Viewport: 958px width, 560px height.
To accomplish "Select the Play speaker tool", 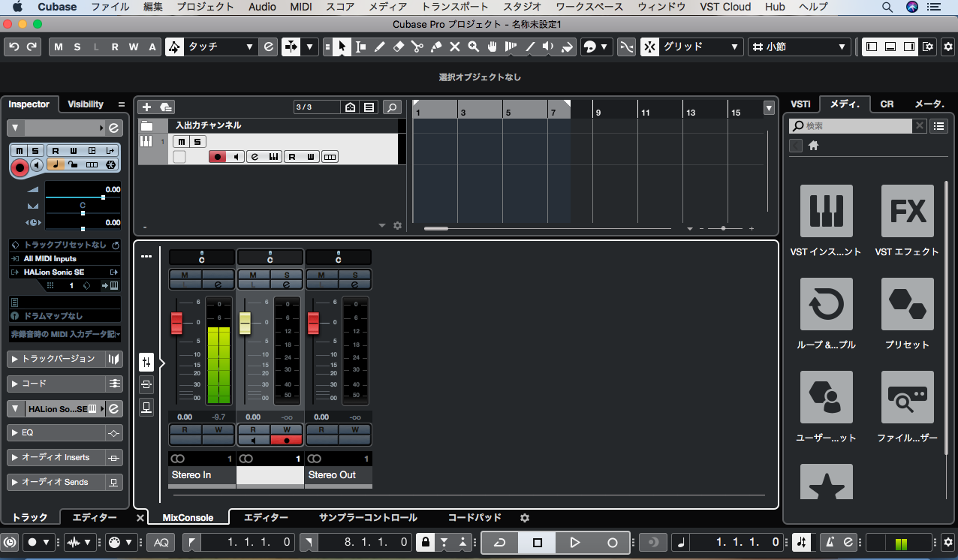I will click(549, 47).
